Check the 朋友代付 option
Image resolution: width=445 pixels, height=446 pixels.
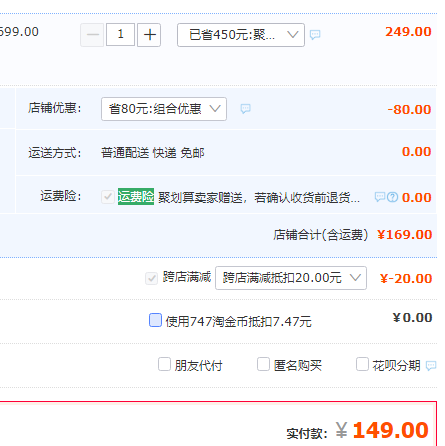click(x=164, y=364)
